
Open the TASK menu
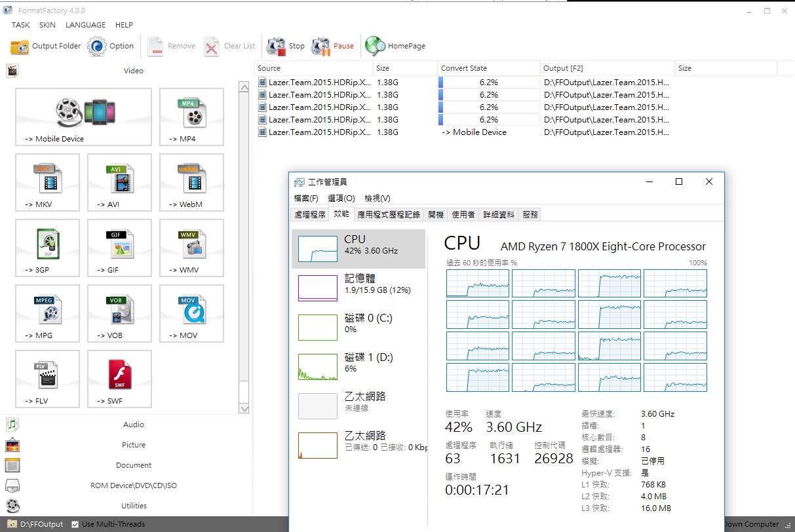coord(21,25)
